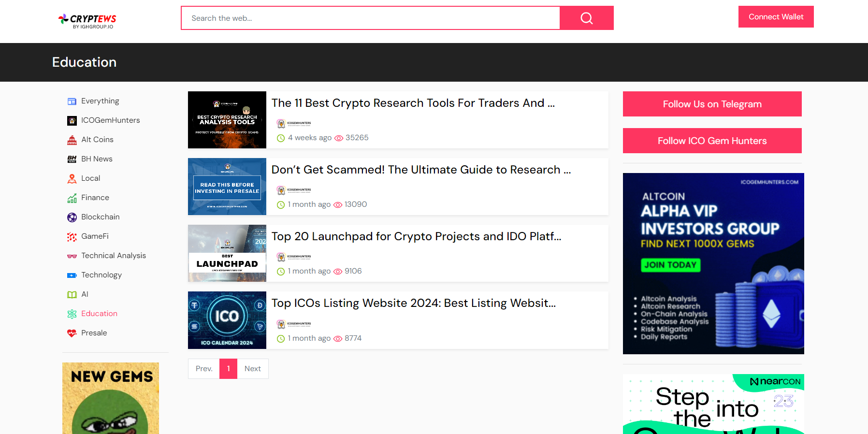The image size is (868, 434).
Task: Click the AI book icon
Action: (x=72, y=295)
